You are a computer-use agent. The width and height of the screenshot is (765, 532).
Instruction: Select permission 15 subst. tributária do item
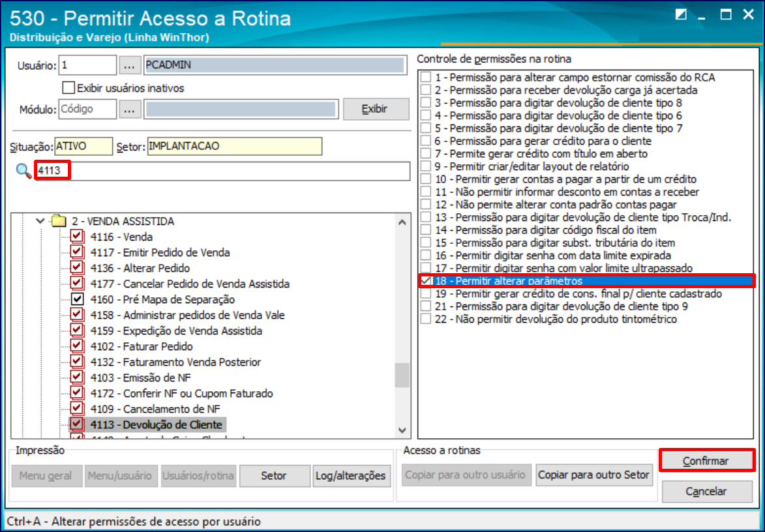click(555, 243)
